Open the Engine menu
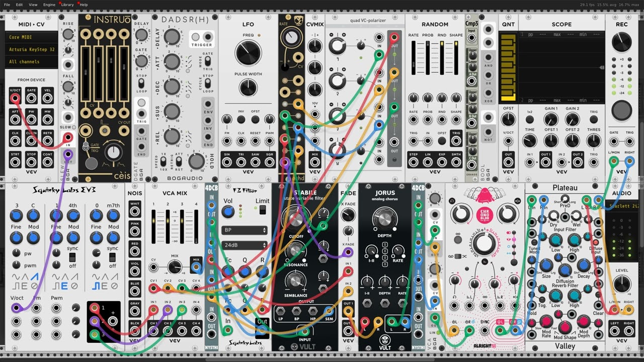This screenshot has width=644, height=362. pyautogui.click(x=49, y=5)
